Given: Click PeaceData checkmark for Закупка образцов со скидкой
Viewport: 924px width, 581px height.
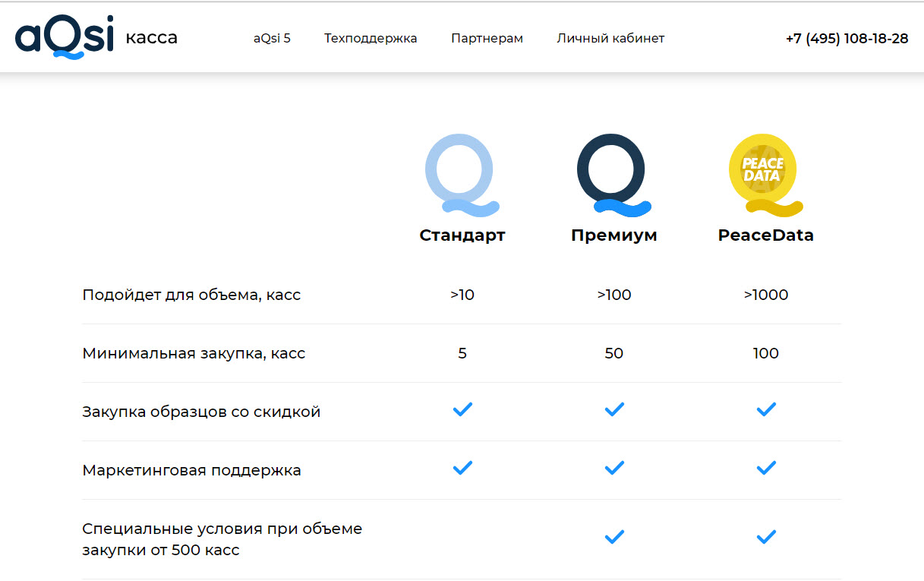Looking at the screenshot, I should (766, 409).
